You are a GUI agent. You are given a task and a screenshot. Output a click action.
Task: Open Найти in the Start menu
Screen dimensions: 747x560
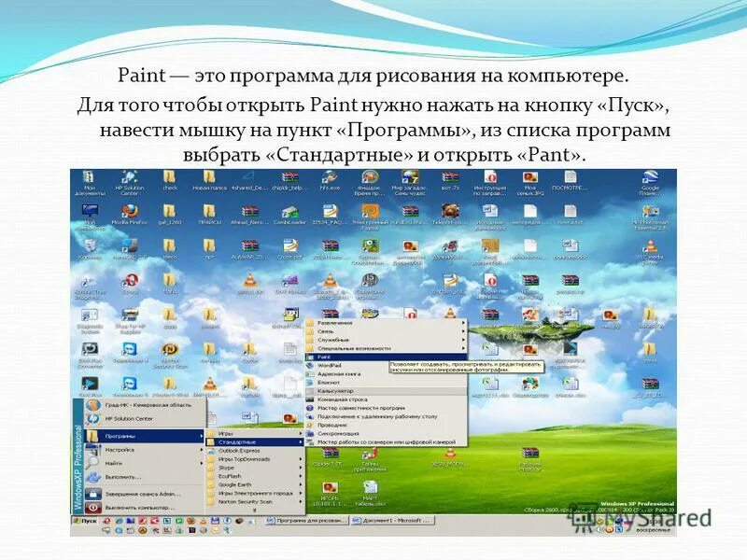click(145, 463)
